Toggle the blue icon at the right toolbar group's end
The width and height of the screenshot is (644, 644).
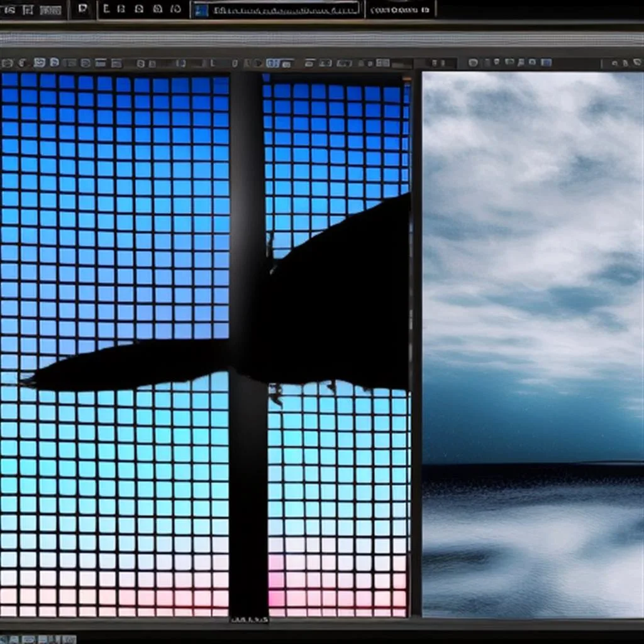click(546, 63)
